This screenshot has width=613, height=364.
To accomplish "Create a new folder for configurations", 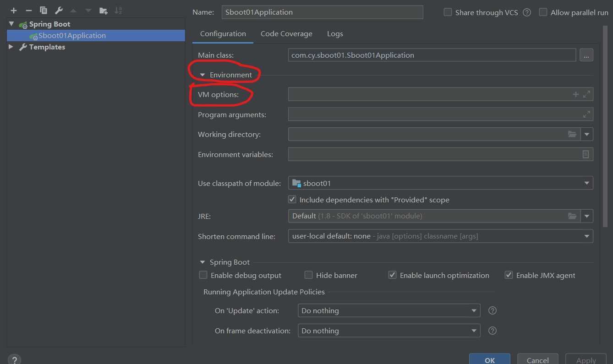I will pos(104,10).
